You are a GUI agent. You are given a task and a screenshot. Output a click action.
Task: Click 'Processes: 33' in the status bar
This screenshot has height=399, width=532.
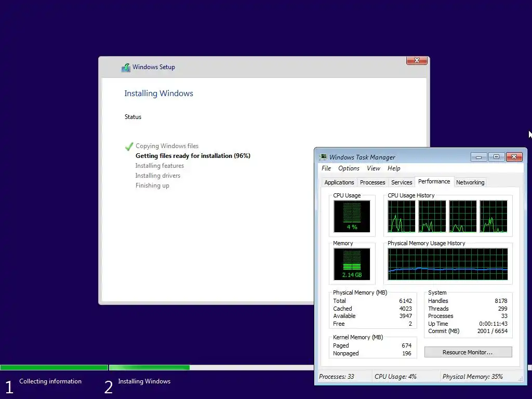click(336, 377)
